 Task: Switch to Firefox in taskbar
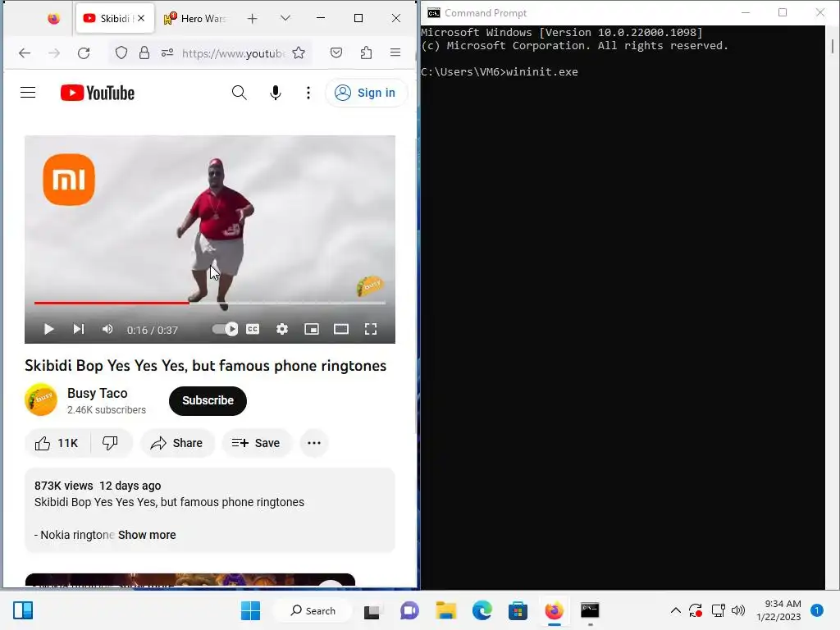tap(554, 611)
